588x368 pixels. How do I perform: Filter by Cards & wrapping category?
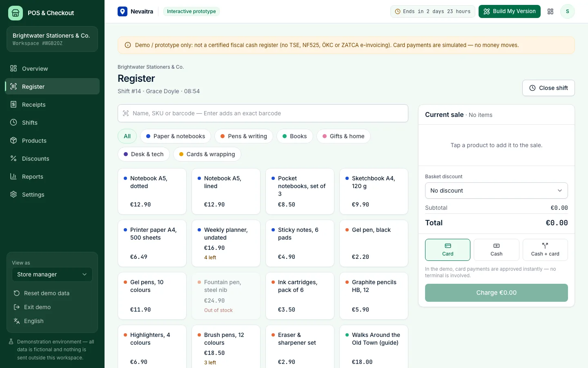[x=207, y=154]
